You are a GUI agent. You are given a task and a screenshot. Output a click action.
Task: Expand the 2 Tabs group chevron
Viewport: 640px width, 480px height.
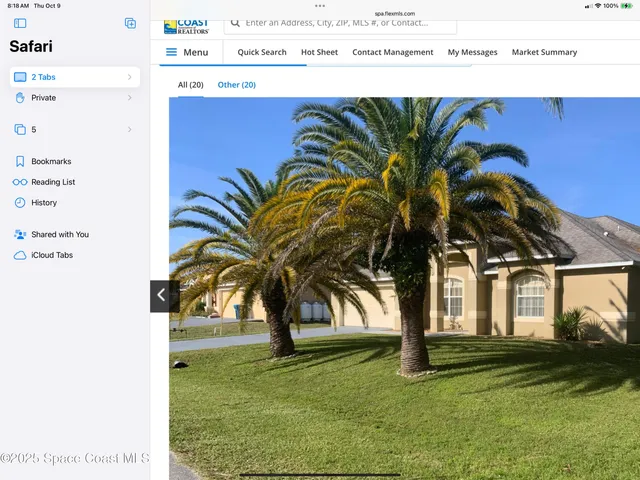pyautogui.click(x=129, y=77)
